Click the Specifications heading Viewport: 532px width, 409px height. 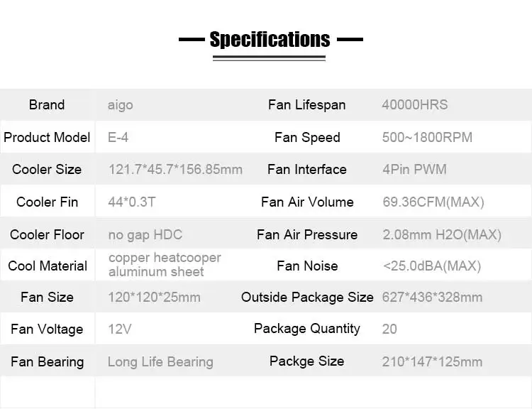270,39
